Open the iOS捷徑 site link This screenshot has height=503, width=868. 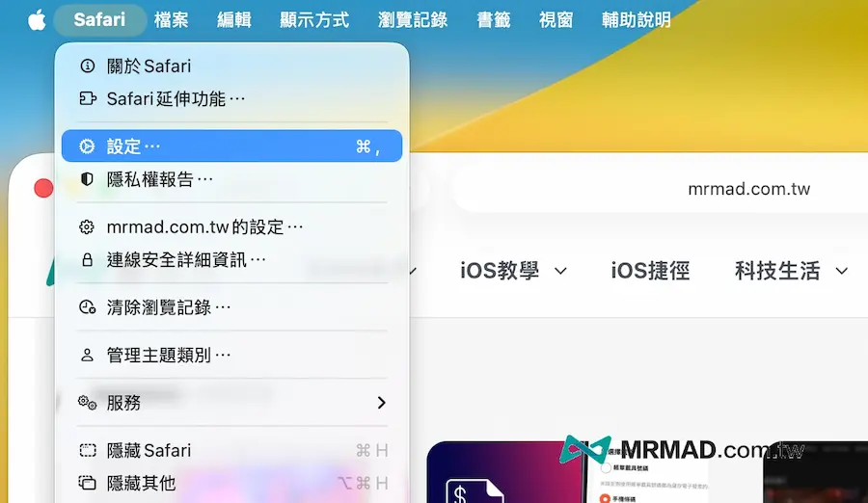point(650,271)
